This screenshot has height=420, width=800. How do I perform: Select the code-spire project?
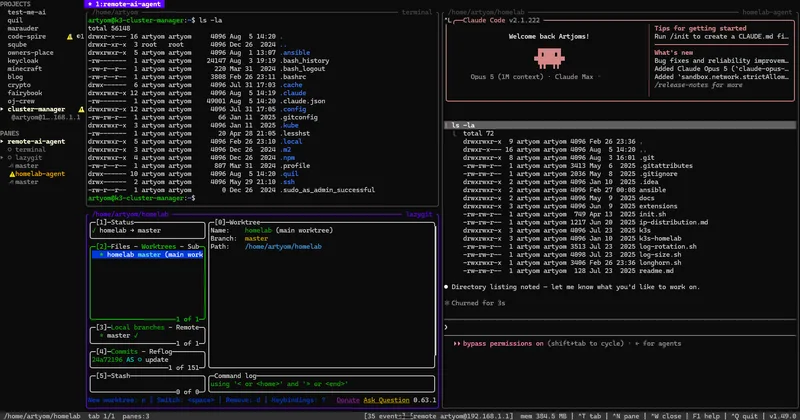[x=27, y=37]
